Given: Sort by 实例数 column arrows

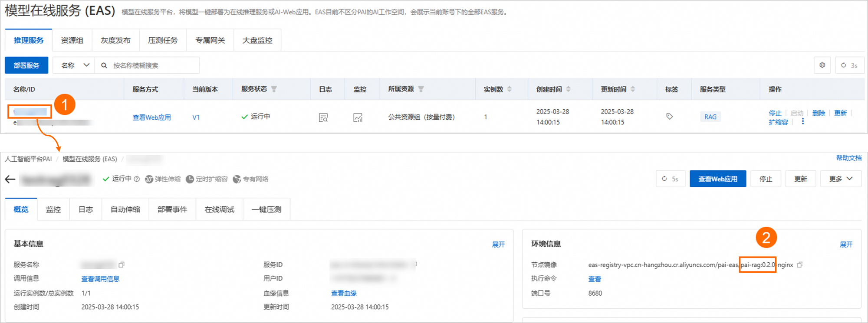Looking at the screenshot, I should (x=510, y=89).
